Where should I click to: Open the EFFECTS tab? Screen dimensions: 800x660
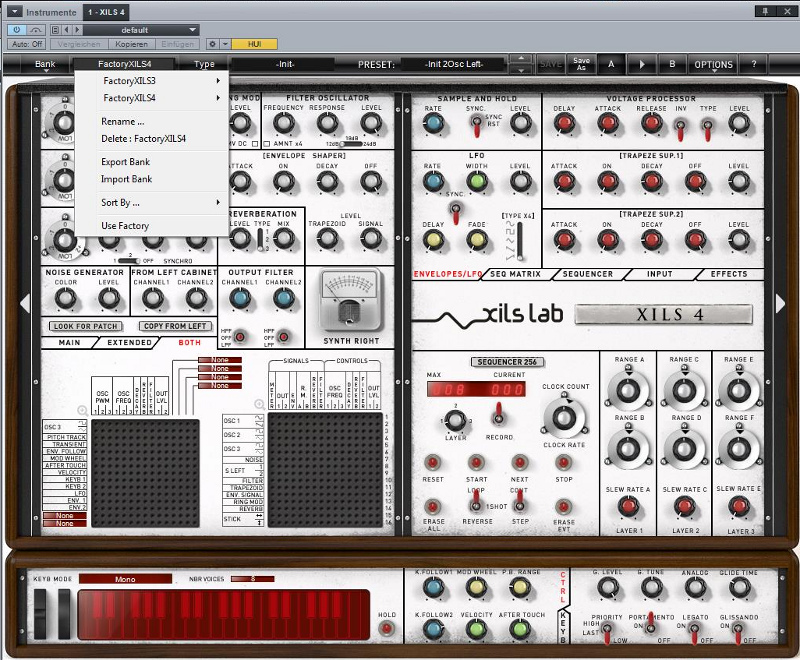click(x=729, y=274)
